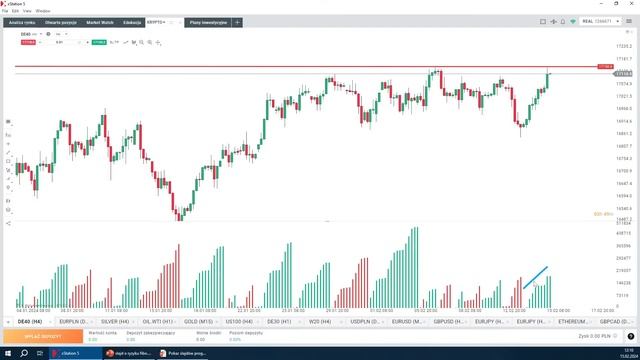The height and width of the screenshot is (360, 640).
Task: Open the chart type icon in toolbar
Action: click(x=134, y=42)
